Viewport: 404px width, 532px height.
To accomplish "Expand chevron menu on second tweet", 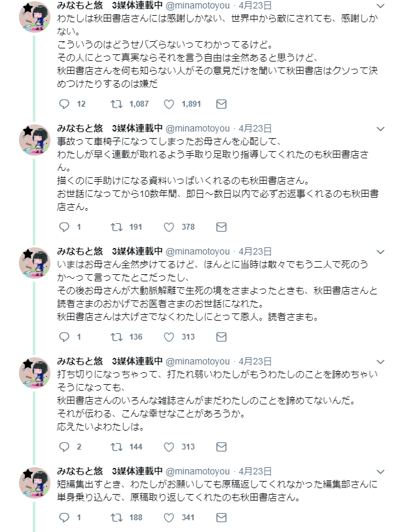I will (x=384, y=129).
